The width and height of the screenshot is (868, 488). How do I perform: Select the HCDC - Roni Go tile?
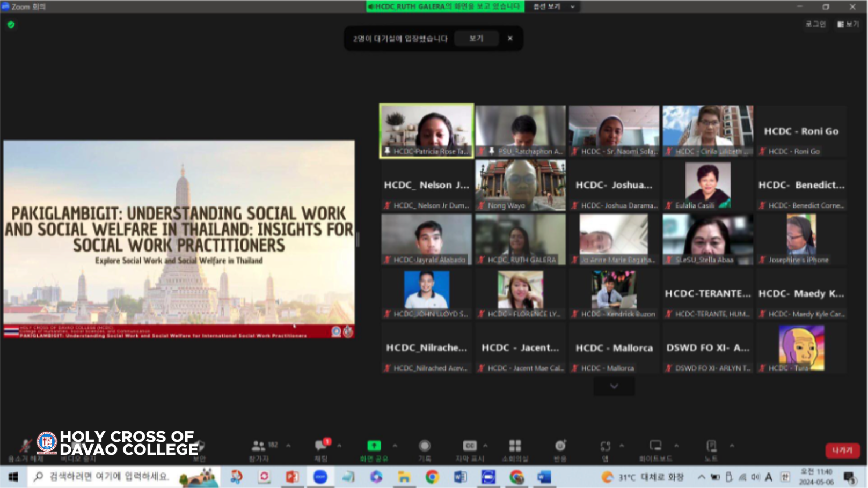click(x=801, y=131)
